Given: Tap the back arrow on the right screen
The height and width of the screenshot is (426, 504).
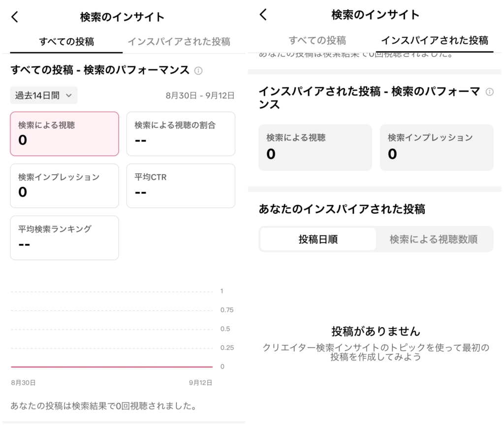Looking at the screenshot, I should click(x=263, y=15).
